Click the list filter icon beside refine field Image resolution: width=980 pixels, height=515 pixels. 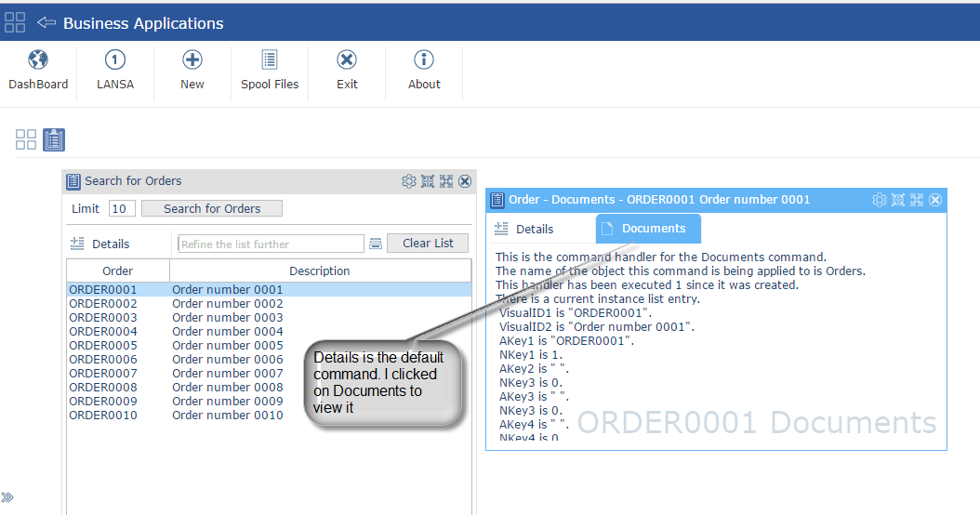tap(376, 244)
